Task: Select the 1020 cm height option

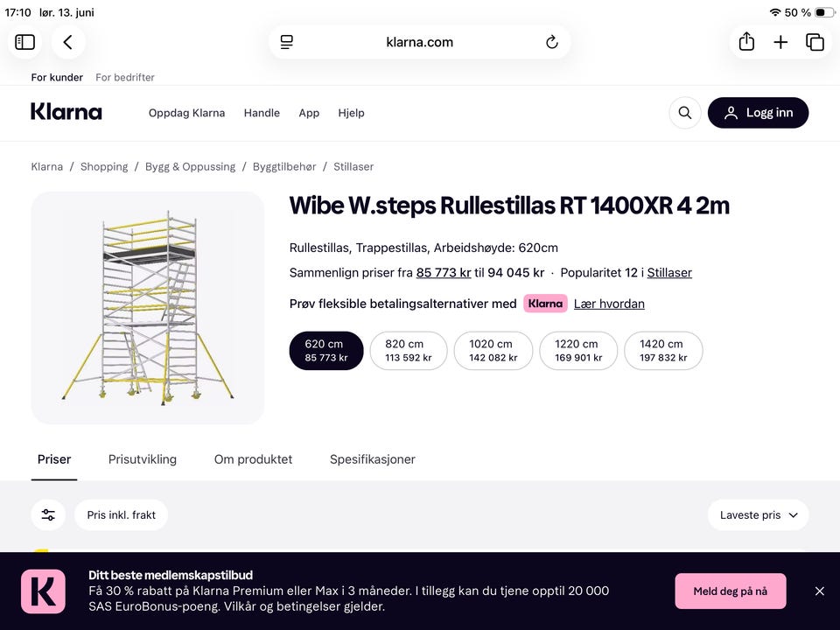Action: pos(493,350)
